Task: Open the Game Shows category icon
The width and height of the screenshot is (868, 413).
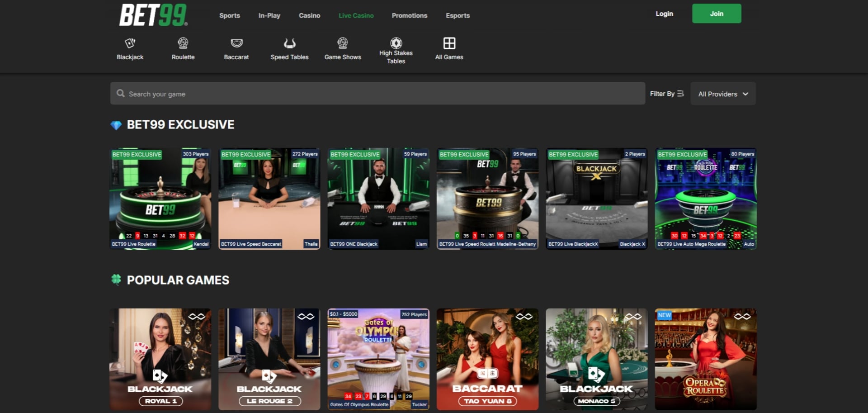Action: point(343,43)
